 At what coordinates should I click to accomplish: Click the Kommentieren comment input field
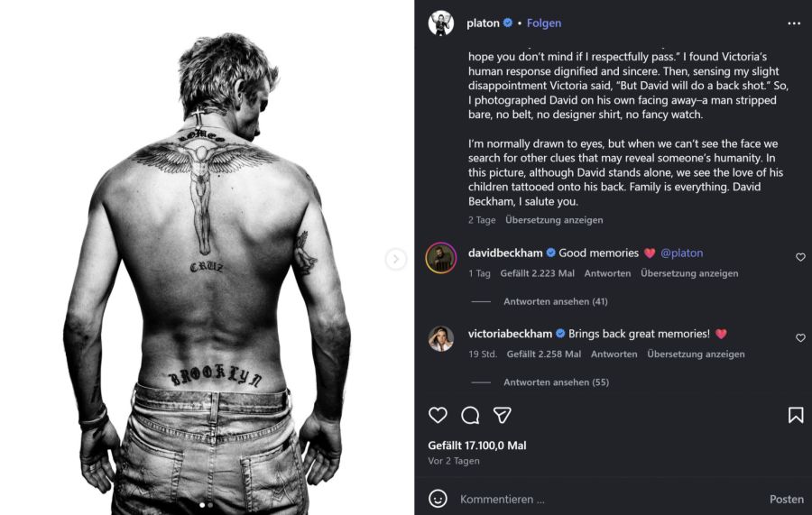pyautogui.click(x=595, y=499)
